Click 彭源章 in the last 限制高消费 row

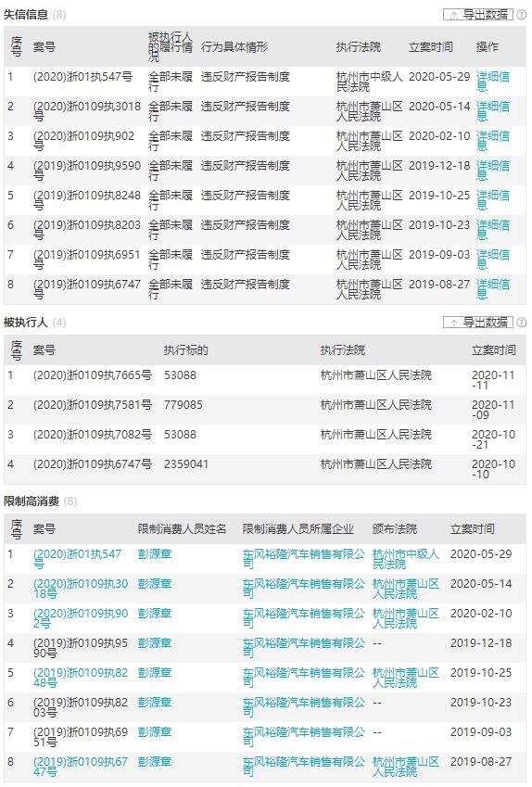[x=155, y=761]
